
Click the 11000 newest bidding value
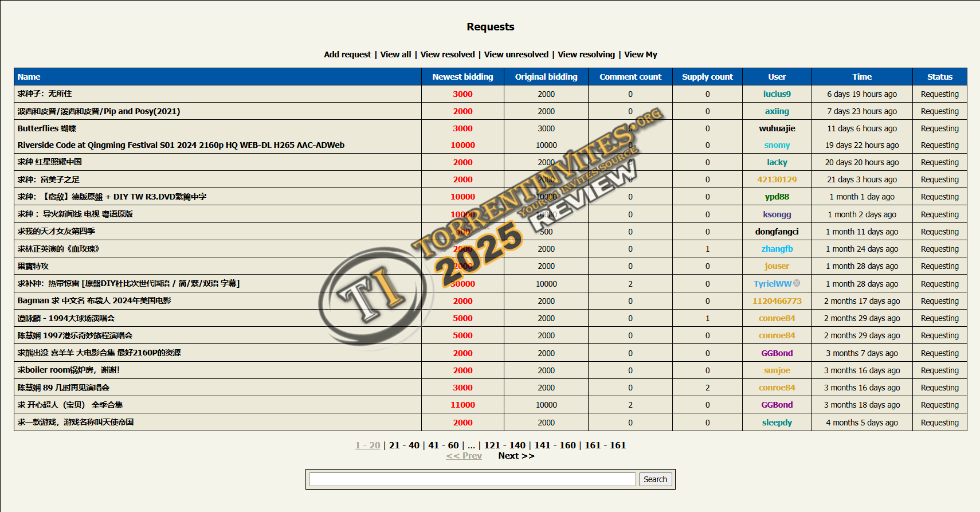(462, 405)
